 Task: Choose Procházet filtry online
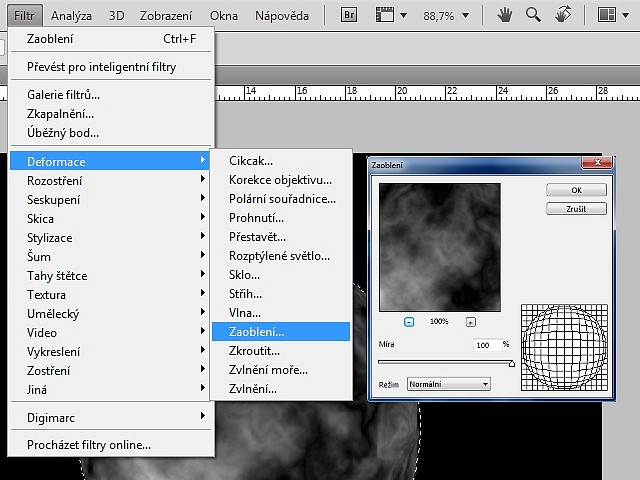click(x=110, y=444)
